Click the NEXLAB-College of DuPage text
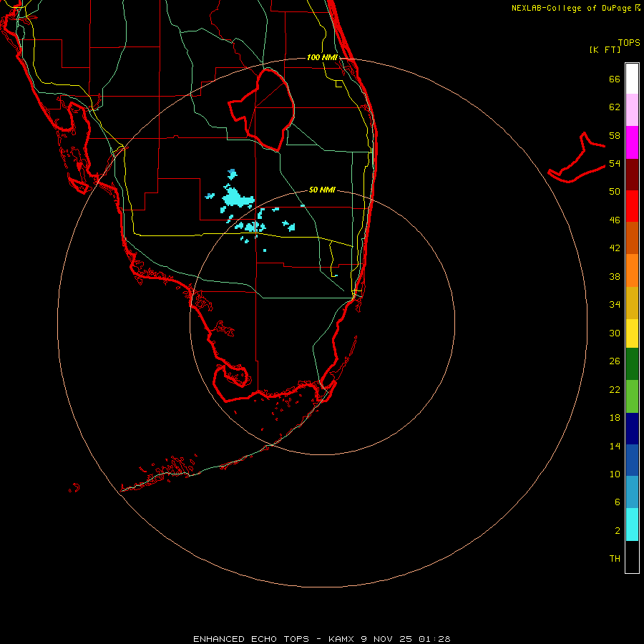644x644 pixels. [x=572, y=8]
